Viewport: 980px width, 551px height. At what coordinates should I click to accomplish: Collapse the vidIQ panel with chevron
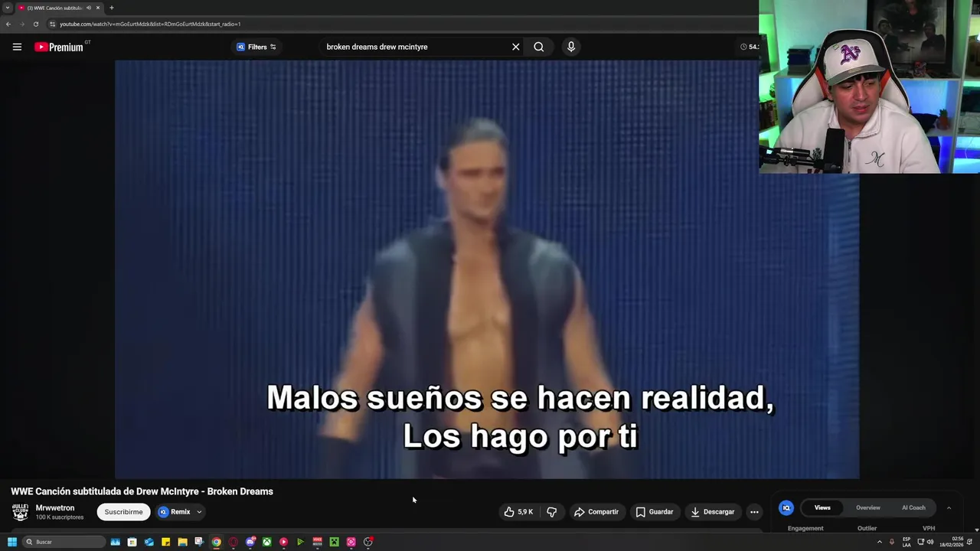tap(949, 507)
